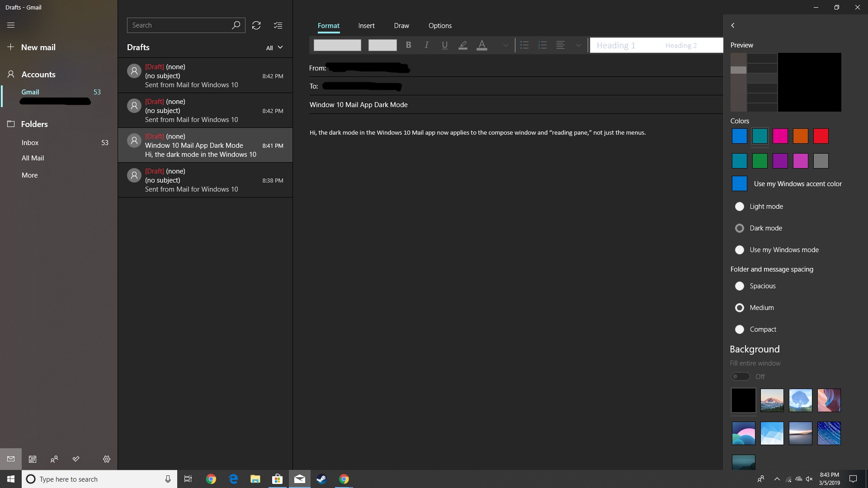Click the text highlight pen icon

pos(462,45)
